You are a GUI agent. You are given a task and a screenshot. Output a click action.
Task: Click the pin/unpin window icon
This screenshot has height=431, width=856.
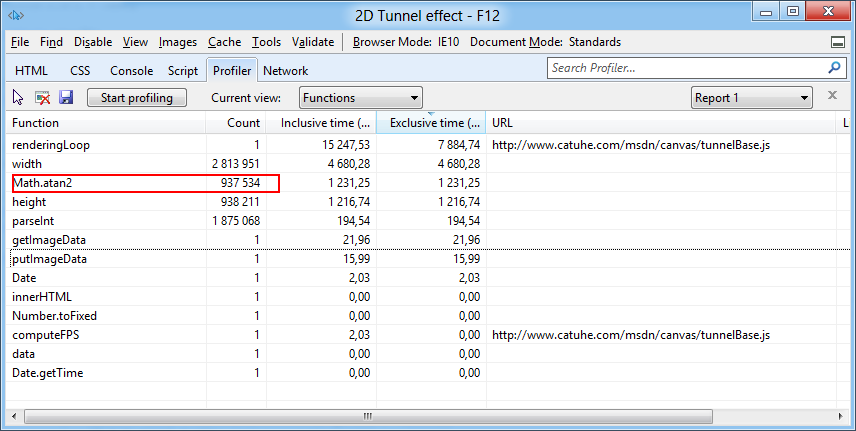tap(837, 42)
